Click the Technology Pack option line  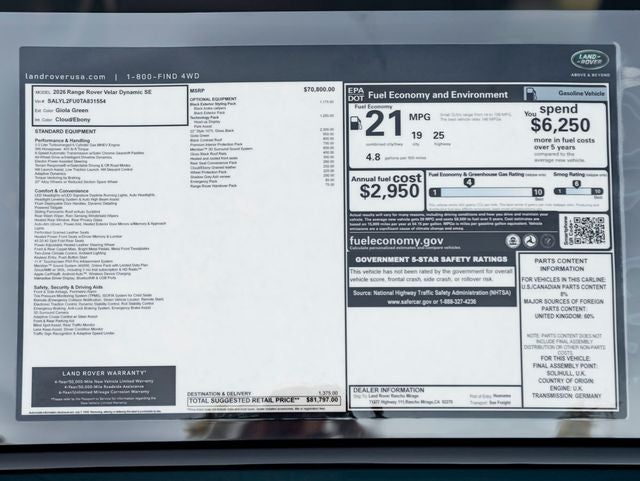(204, 117)
